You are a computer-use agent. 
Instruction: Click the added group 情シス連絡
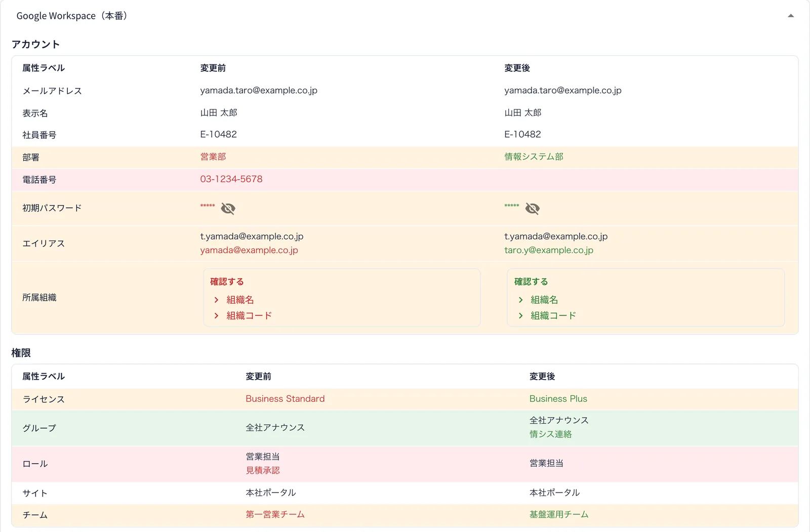(551, 434)
